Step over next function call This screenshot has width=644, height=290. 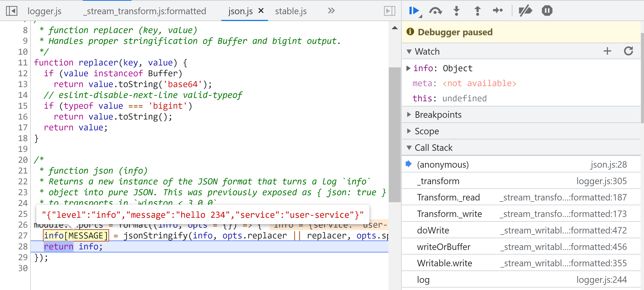coord(435,11)
